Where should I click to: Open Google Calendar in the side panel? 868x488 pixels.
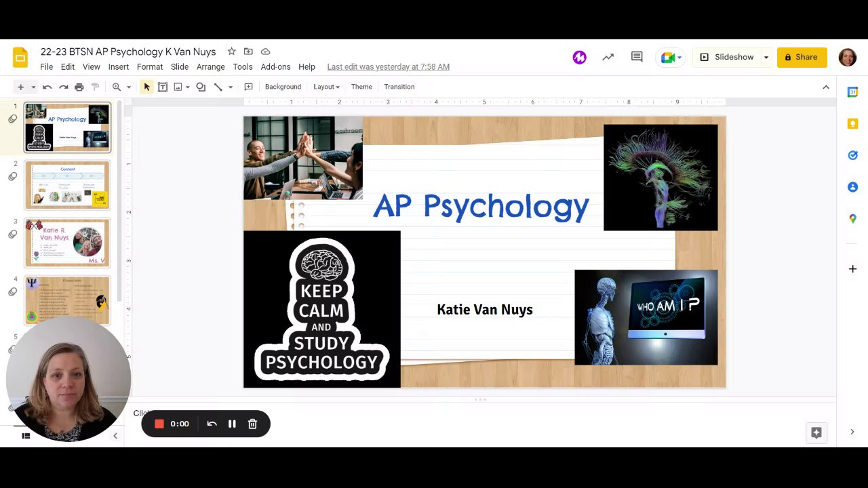point(853,92)
